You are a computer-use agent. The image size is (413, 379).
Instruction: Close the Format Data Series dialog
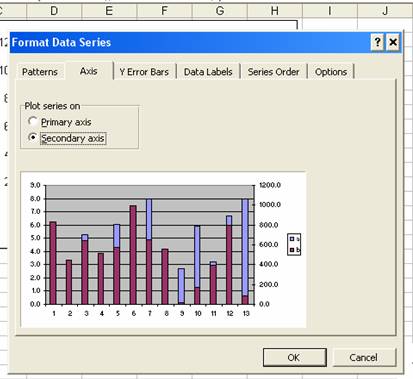393,42
